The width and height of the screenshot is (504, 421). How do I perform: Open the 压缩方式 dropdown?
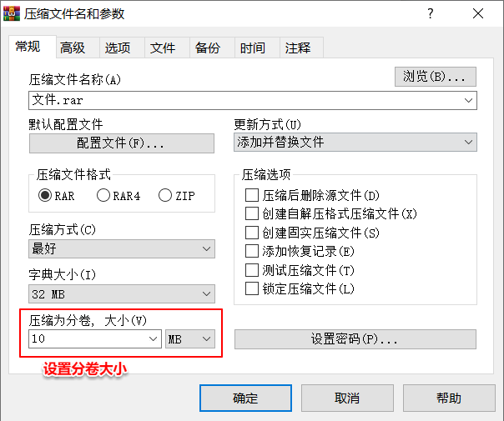tap(122, 248)
